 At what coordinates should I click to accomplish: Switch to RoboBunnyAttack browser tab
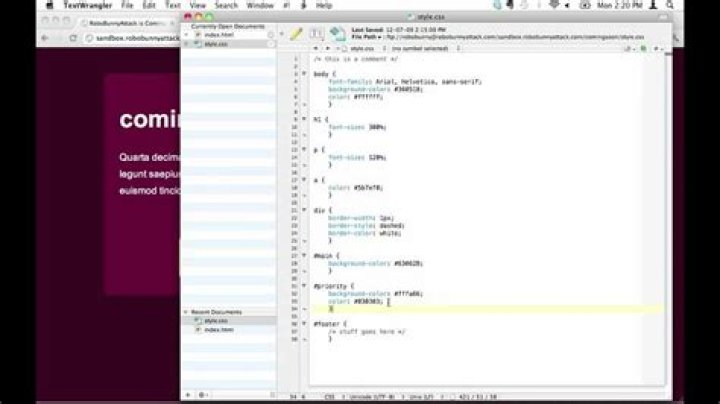tap(126, 22)
